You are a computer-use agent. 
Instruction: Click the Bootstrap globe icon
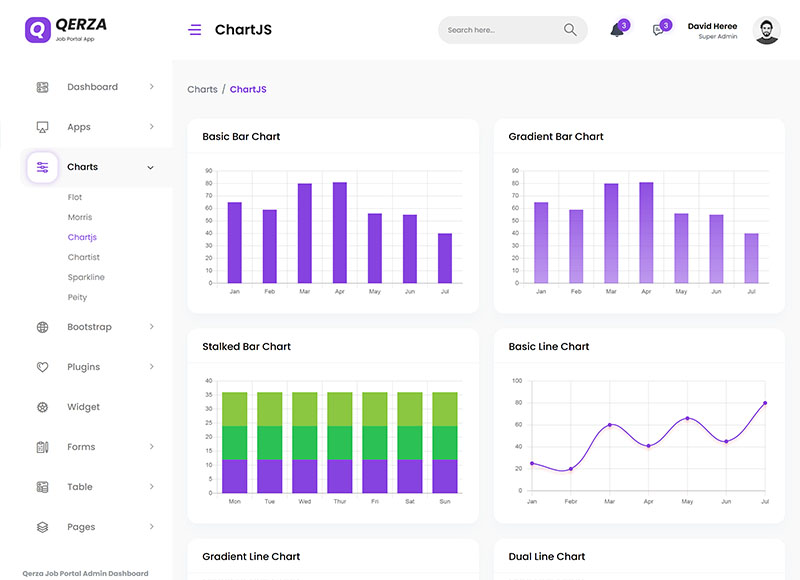point(42,327)
